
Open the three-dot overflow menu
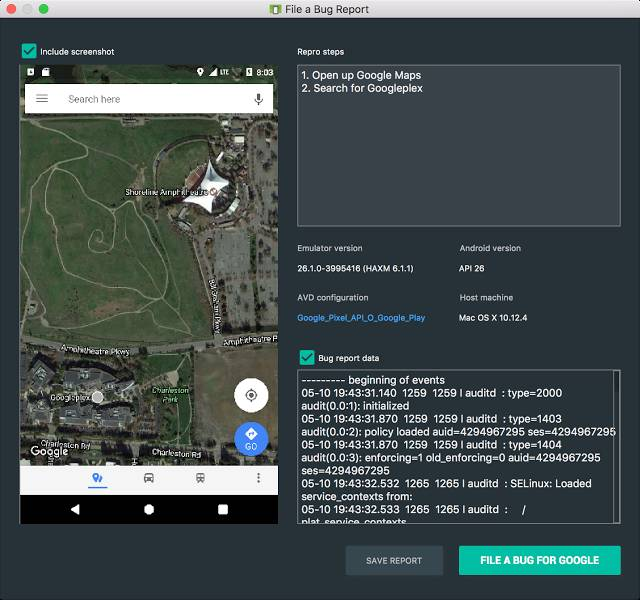(x=258, y=478)
